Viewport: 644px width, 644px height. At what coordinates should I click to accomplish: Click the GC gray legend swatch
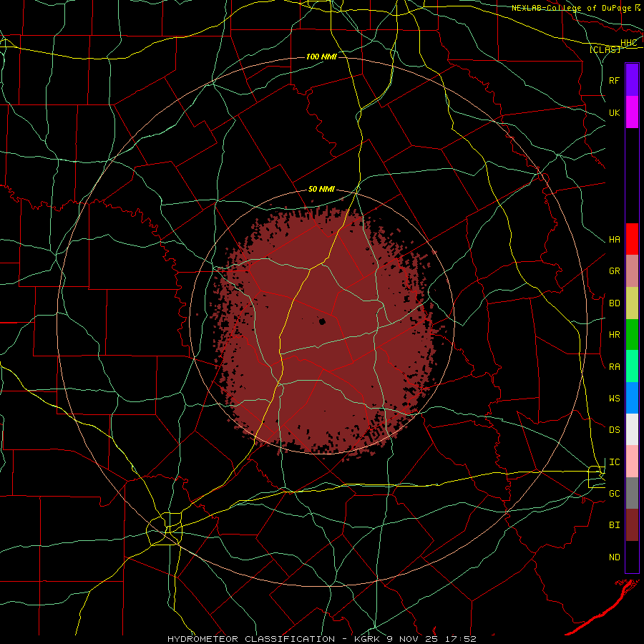(x=632, y=493)
